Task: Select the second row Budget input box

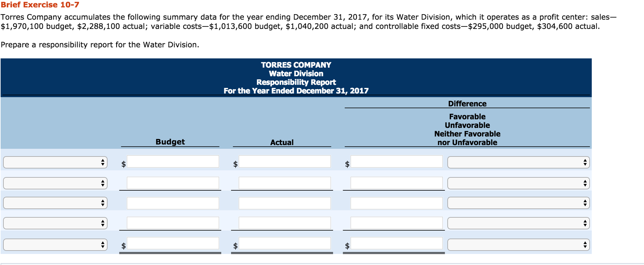Action: click(x=173, y=183)
